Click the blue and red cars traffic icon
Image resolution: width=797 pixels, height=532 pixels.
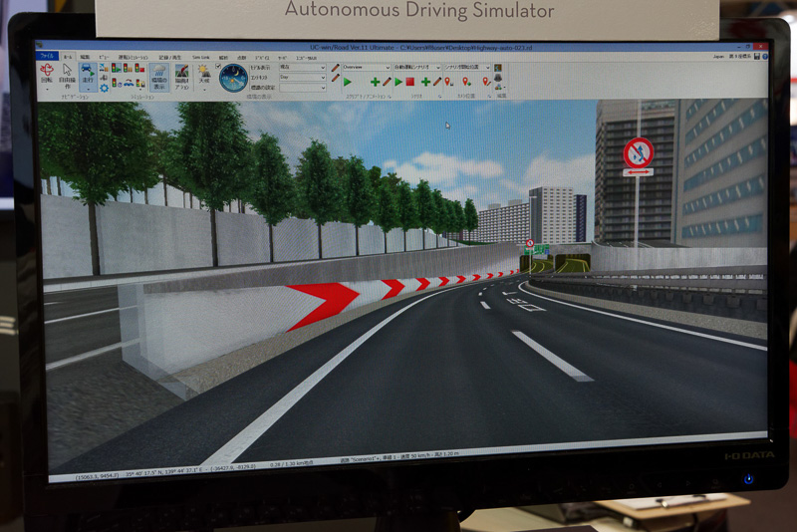tap(128, 84)
